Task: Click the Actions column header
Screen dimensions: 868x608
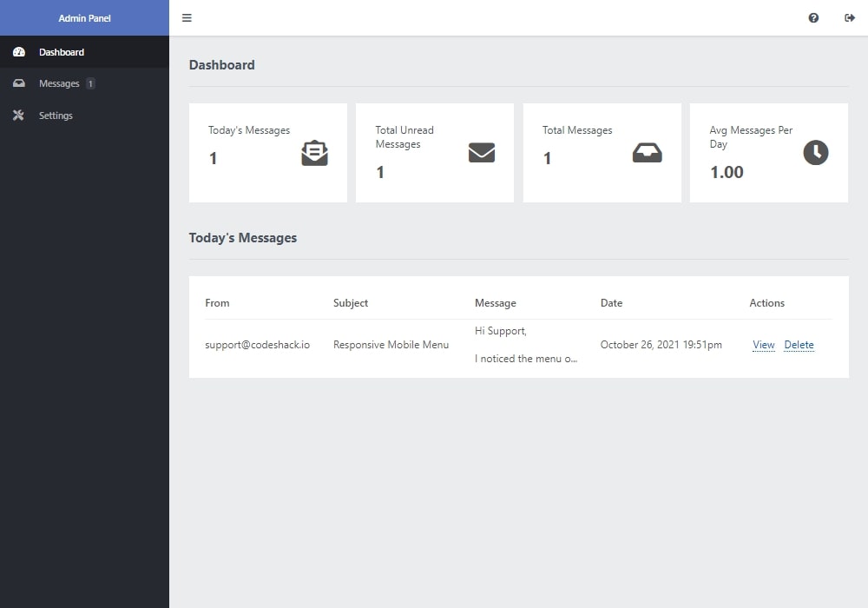Action: click(x=766, y=303)
